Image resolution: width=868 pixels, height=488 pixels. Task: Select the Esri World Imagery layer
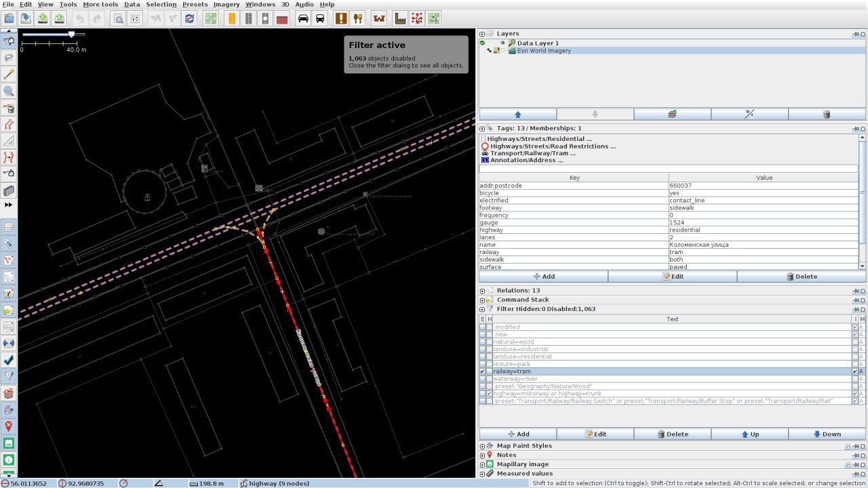[x=544, y=51]
